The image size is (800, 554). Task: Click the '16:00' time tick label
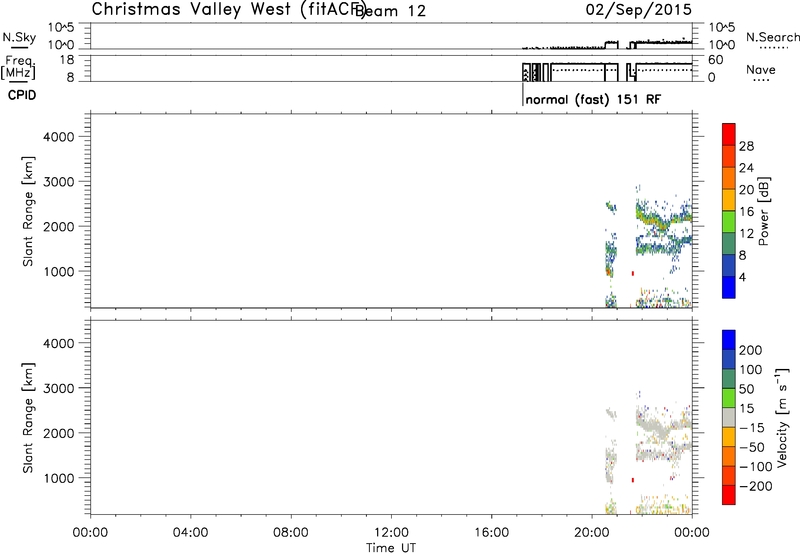[491, 533]
